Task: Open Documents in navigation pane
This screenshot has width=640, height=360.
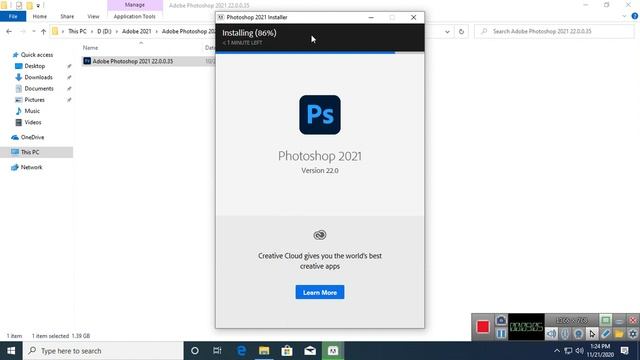Action: tap(38, 89)
